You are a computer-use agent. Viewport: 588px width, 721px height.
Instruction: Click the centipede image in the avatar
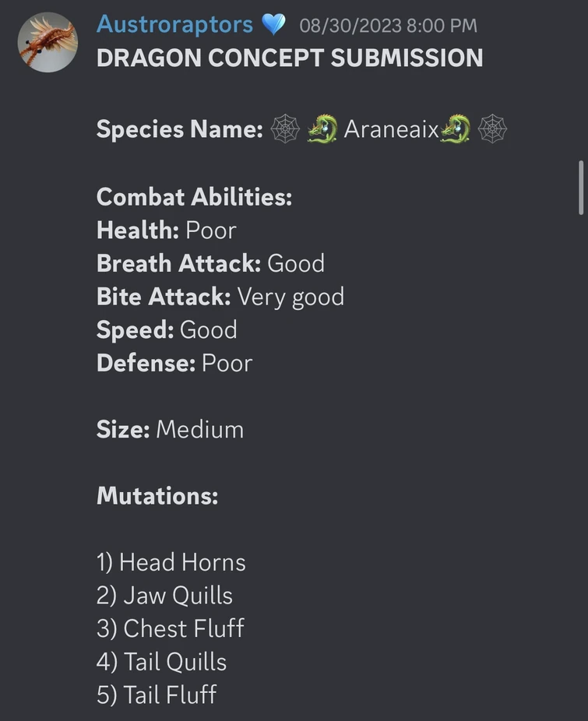point(48,42)
